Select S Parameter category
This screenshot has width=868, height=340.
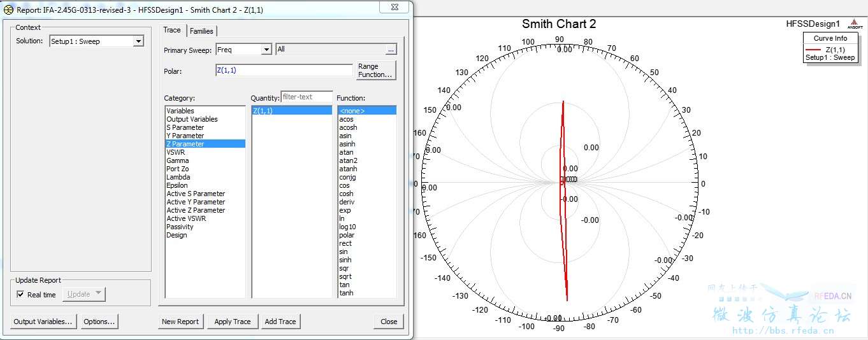click(204, 127)
